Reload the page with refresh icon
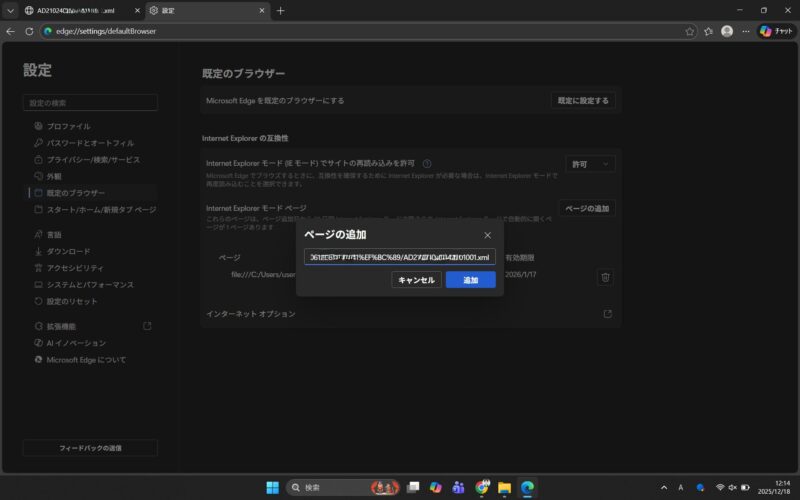 29,31
